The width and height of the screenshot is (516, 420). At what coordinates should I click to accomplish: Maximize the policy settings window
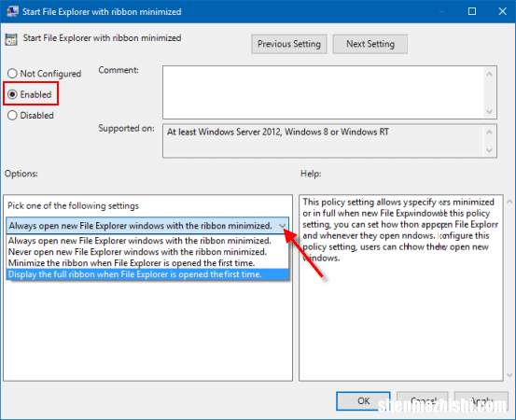[472, 11]
